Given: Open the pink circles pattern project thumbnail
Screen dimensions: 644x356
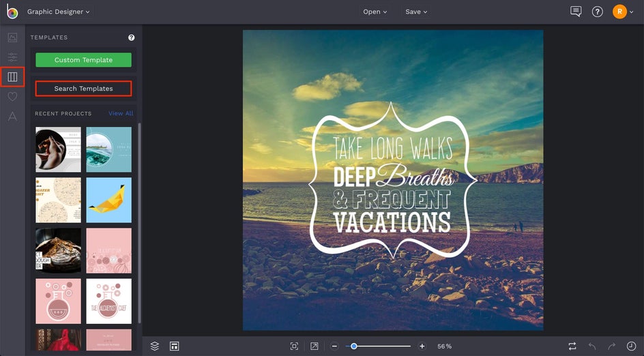Looking at the screenshot, I should pos(109,250).
